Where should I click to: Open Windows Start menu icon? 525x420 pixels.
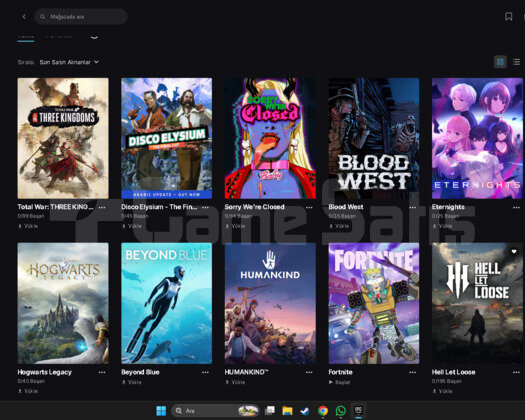tap(161, 411)
